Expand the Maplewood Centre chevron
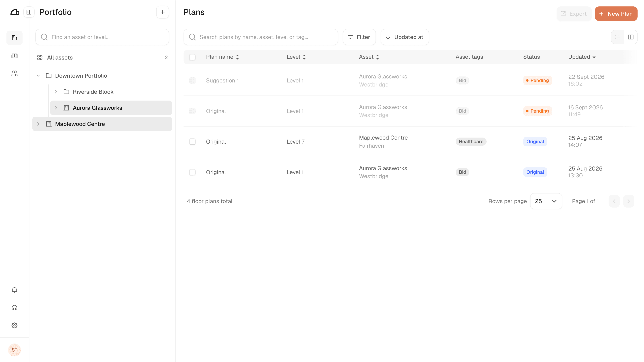The width and height of the screenshot is (644, 362). point(38,124)
